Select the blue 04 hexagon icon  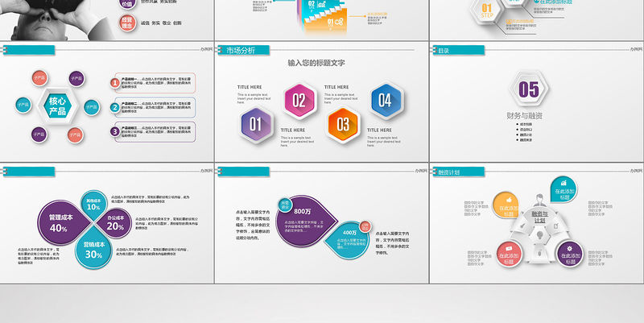pyautogui.click(x=386, y=101)
